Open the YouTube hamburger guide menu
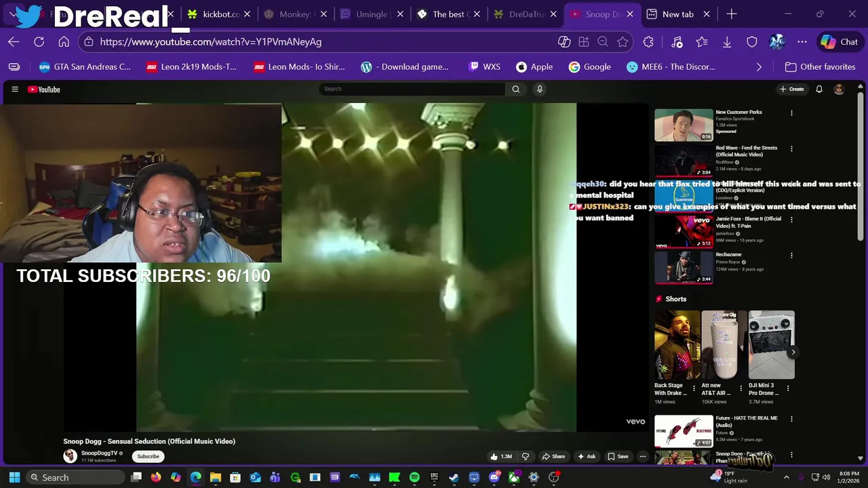This screenshot has width=868, height=488. click(x=15, y=89)
